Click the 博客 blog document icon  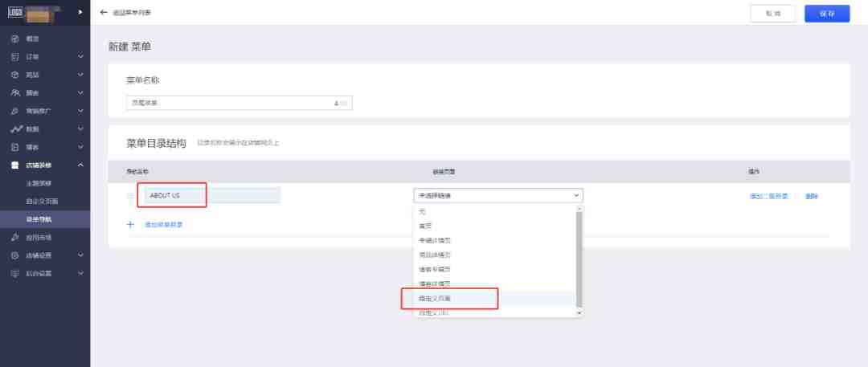coord(15,147)
